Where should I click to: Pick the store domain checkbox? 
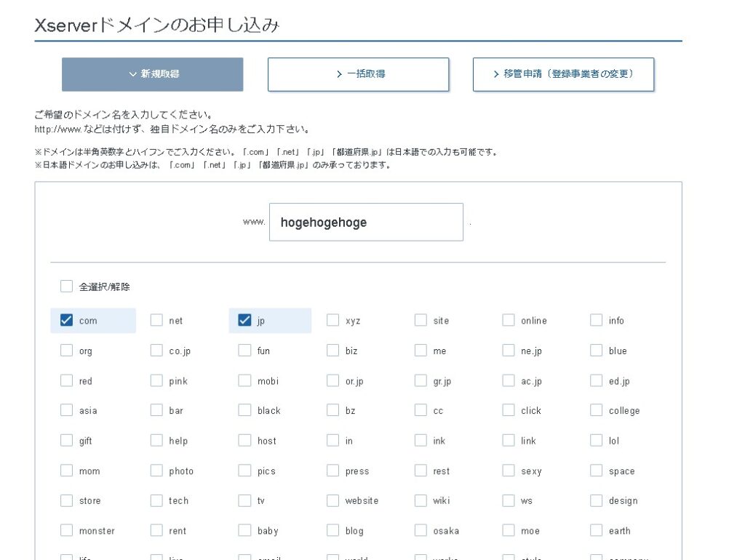[x=66, y=500]
